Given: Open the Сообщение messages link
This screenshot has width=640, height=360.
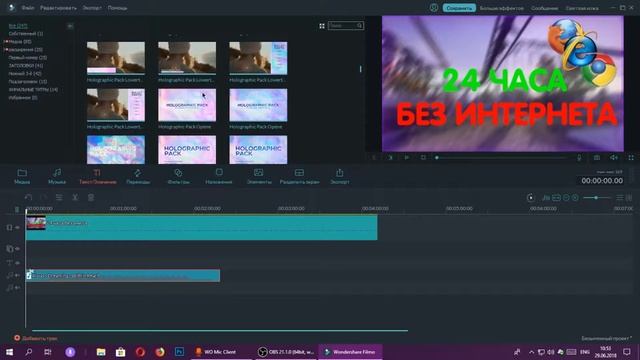Looking at the screenshot, I should click(544, 8).
